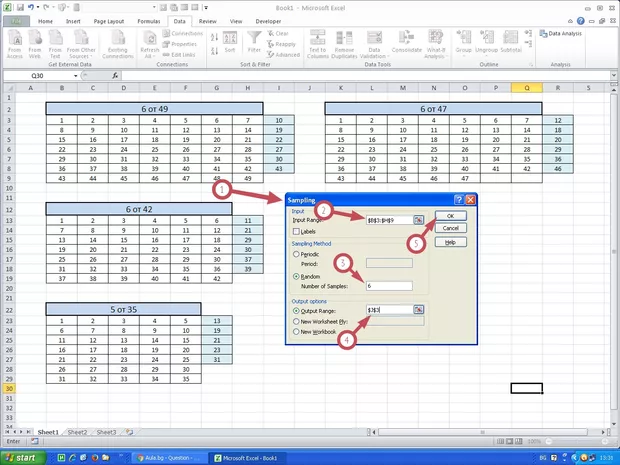Screen dimensions: 620x465
Task: Click Remove Duplicates icon
Action: point(344,44)
